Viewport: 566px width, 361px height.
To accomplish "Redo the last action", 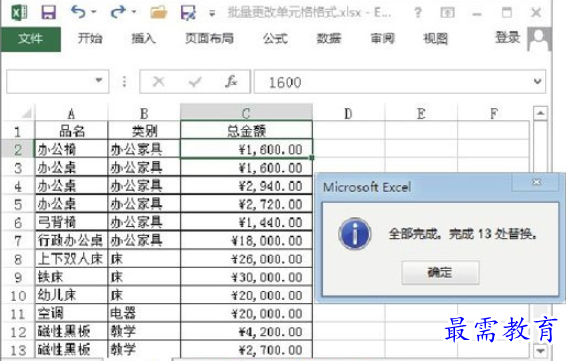I will tap(117, 12).
